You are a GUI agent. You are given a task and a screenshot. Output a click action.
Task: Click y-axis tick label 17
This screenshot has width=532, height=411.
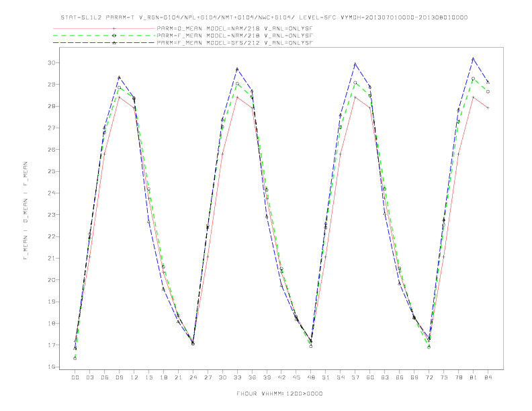click(x=52, y=345)
